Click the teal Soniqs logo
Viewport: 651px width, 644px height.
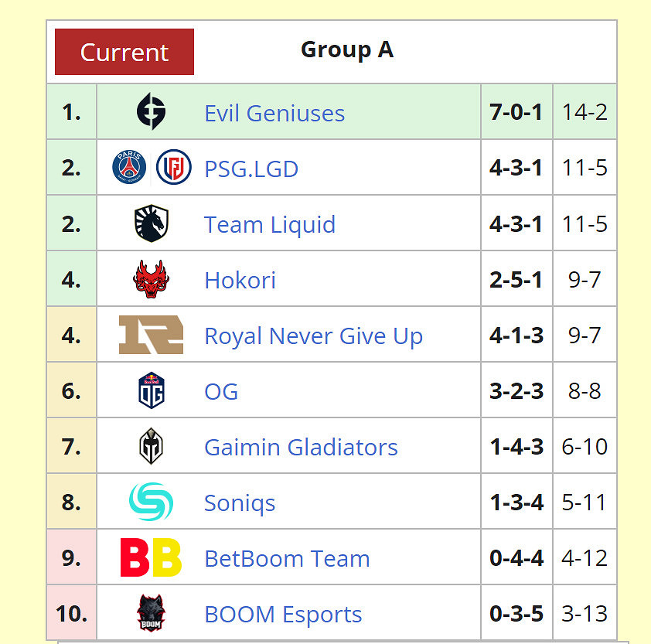coord(151,502)
